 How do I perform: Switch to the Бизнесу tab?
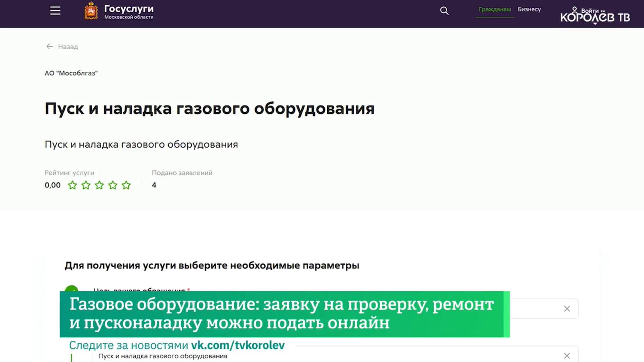pyautogui.click(x=529, y=9)
